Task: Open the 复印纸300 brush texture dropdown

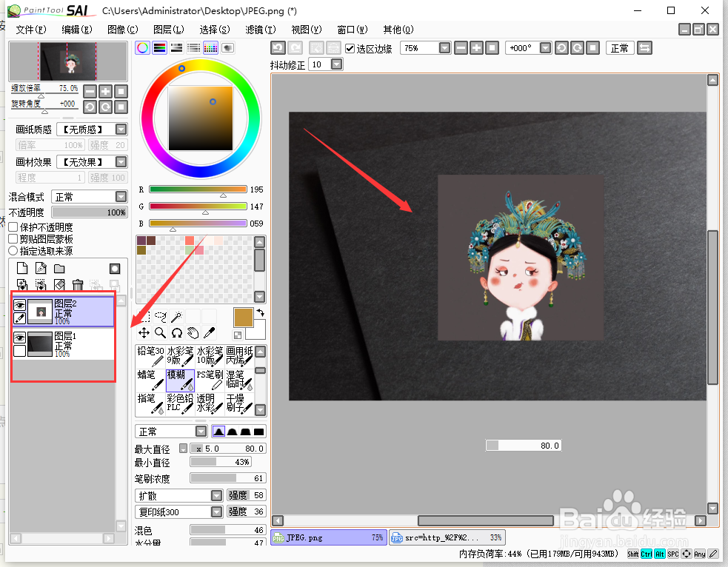Action: 217,511
